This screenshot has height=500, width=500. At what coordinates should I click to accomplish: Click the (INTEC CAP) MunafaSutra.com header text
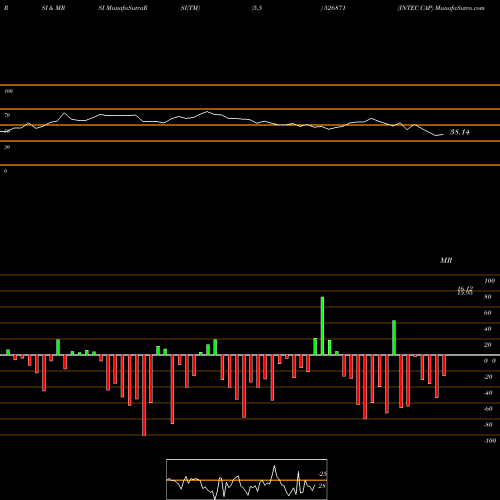441,8
